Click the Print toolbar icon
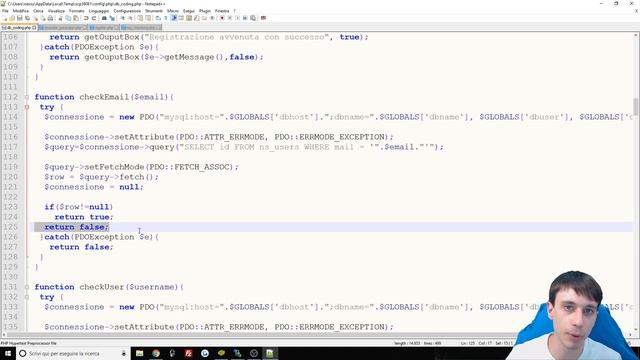The height and width of the screenshot is (360, 640). [x=51, y=18]
